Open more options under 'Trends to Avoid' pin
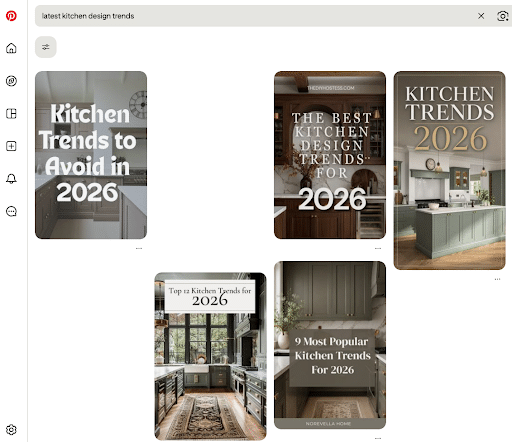This screenshot has height=442, width=512. tap(139, 248)
